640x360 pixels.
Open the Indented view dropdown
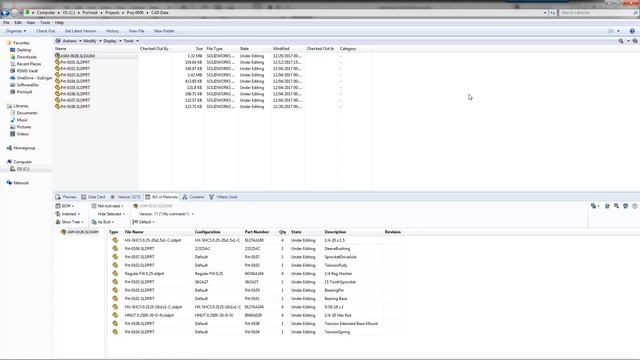point(68,214)
